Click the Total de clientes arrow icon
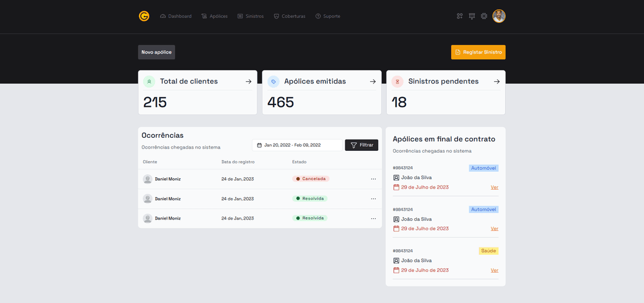The height and width of the screenshot is (303, 644). tap(249, 82)
